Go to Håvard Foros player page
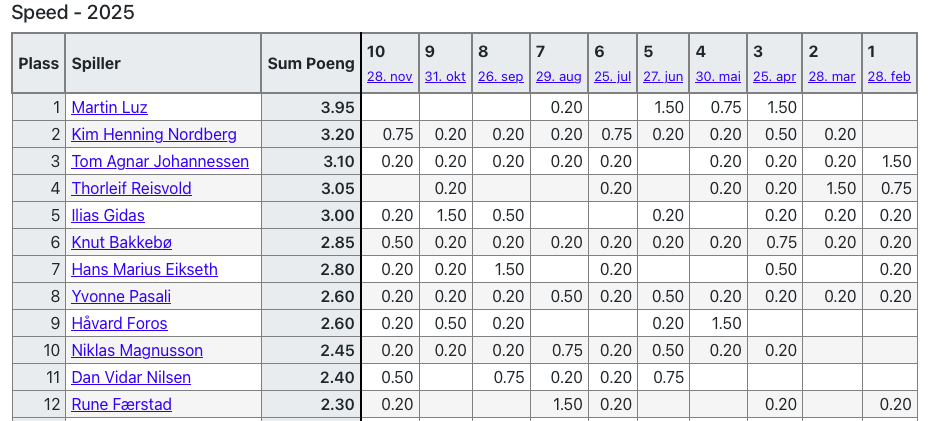Viewport: 932px width, 421px height. [119, 324]
